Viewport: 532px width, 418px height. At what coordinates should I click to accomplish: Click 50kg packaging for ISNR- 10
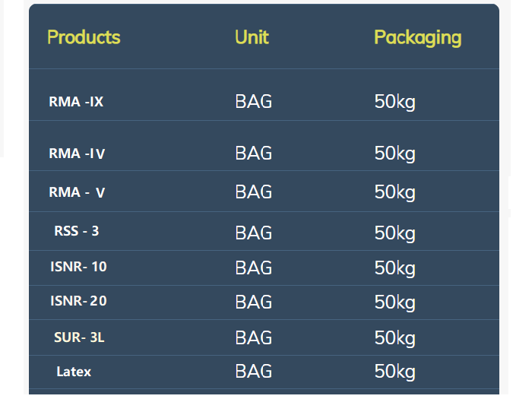pyautogui.click(x=394, y=269)
